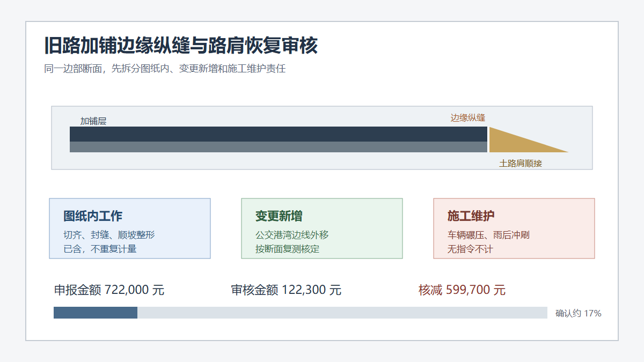644x362 pixels.
Task: Click the text 无指令不计
Action: tap(470, 249)
